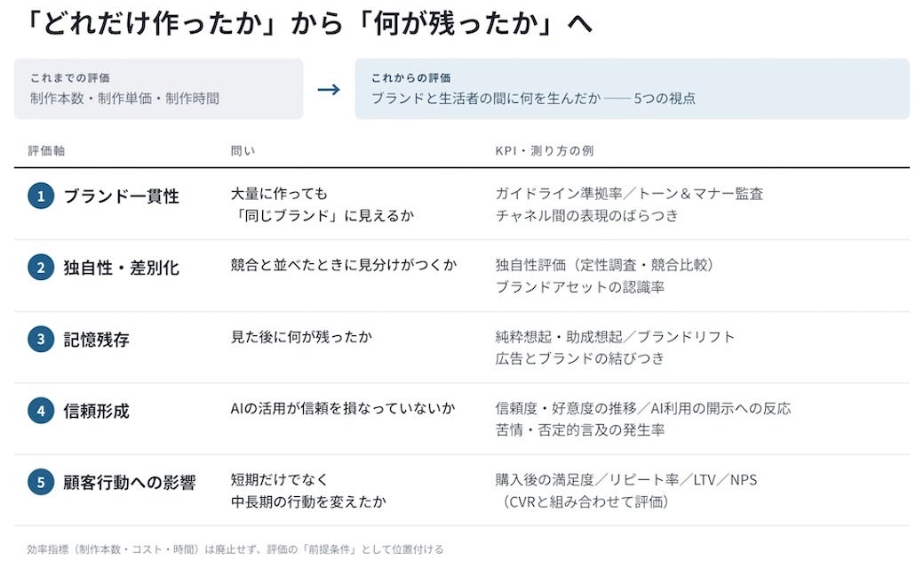The width and height of the screenshot is (924, 569).
Task: Click the text 短期だけでなく
Action: pos(279,479)
